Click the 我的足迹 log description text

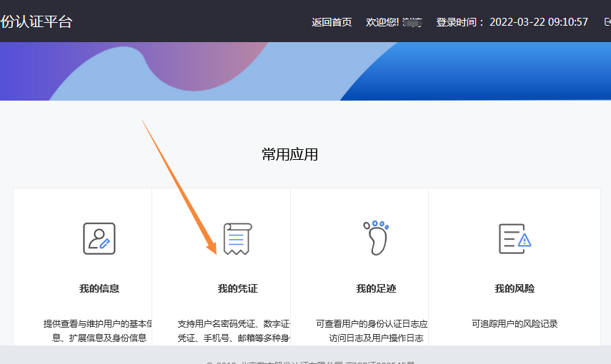[372, 330]
